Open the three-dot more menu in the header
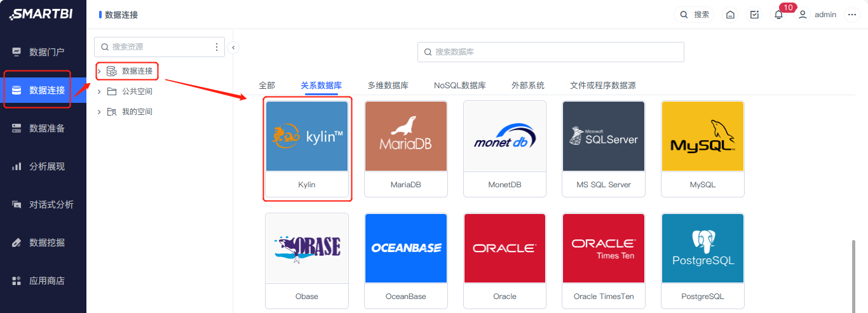The image size is (868, 313). [x=852, y=15]
